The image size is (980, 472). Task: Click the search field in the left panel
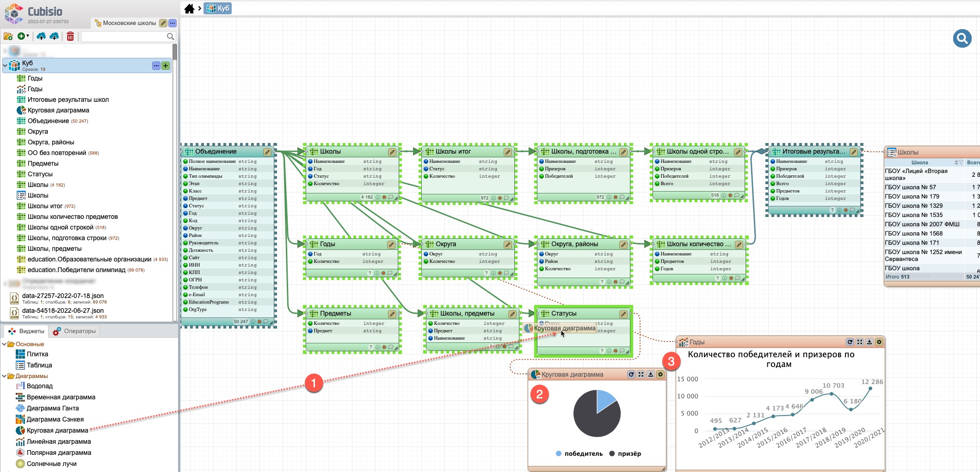124,37
